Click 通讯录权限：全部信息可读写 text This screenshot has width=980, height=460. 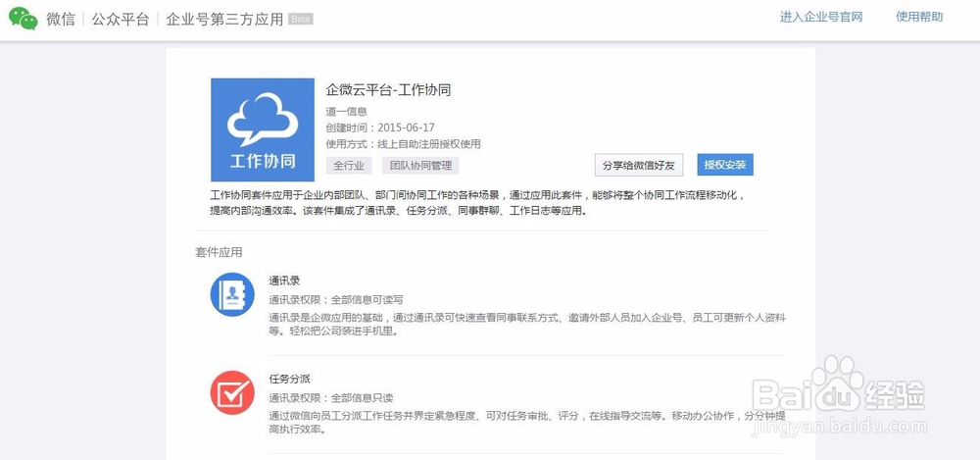tap(335, 300)
